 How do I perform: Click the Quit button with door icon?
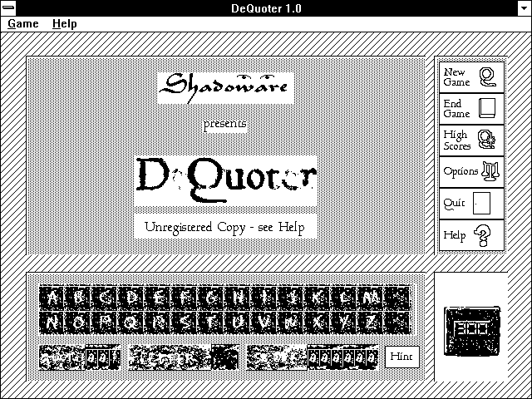point(471,203)
